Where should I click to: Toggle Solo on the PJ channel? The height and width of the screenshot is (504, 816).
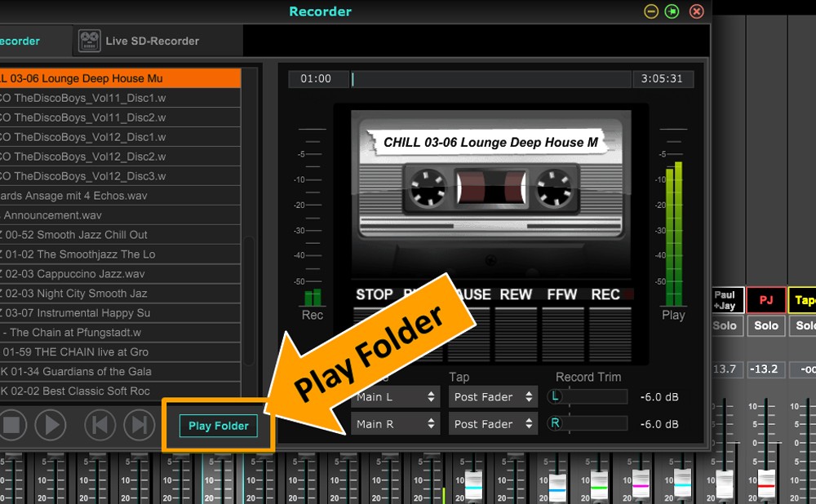click(765, 325)
